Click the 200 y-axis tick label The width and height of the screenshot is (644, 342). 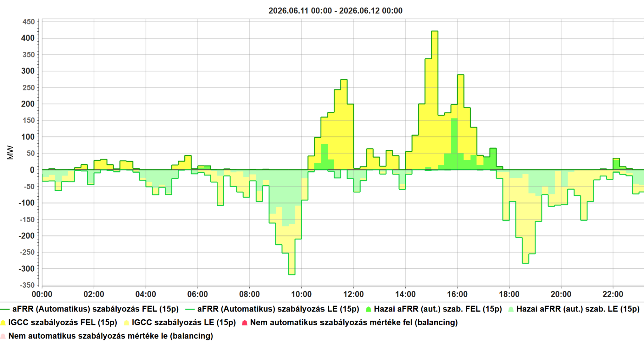point(28,104)
